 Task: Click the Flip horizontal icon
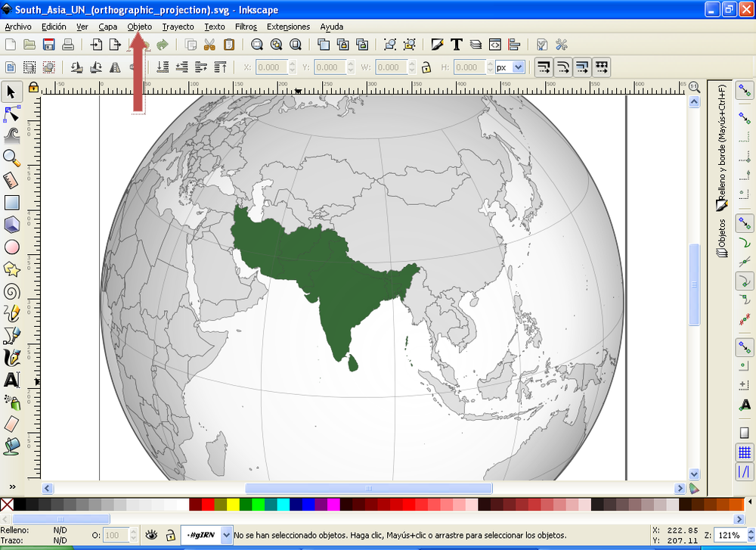coord(115,67)
